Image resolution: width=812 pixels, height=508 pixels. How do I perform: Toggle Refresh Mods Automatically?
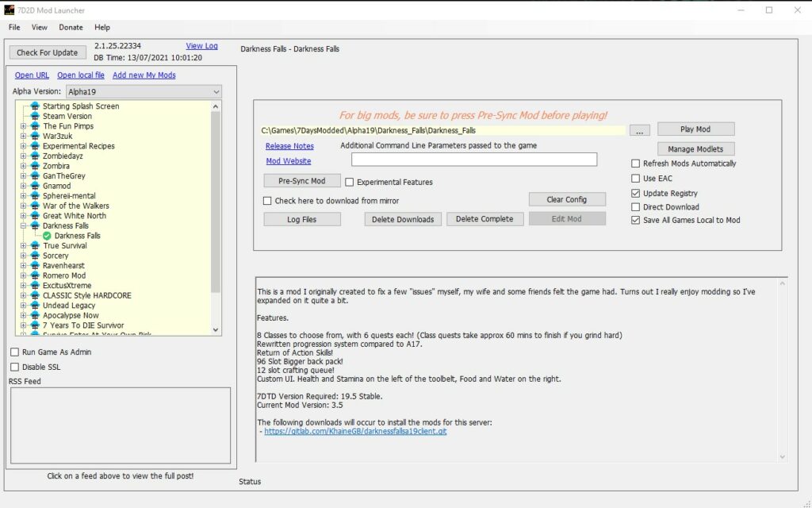click(635, 164)
